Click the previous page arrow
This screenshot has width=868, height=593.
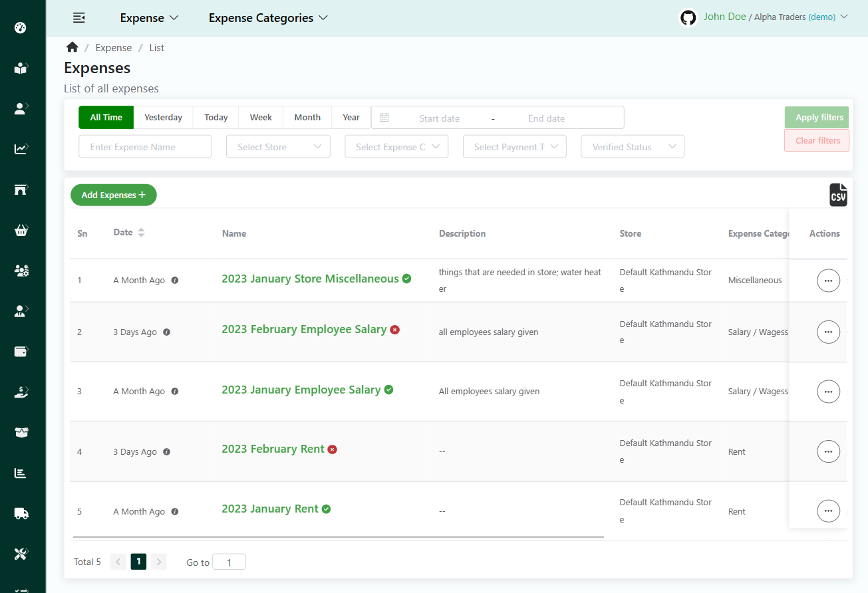118,562
